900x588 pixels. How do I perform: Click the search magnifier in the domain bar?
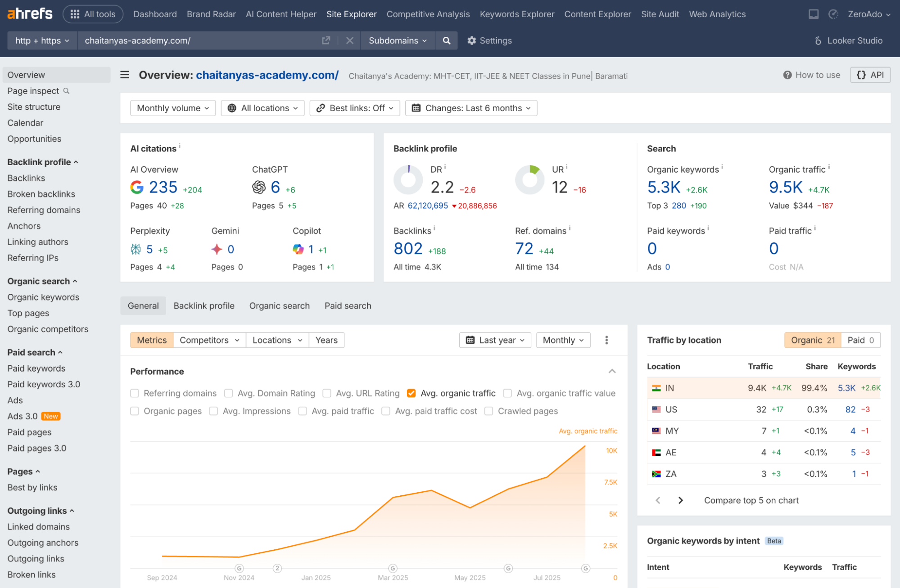tap(446, 40)
